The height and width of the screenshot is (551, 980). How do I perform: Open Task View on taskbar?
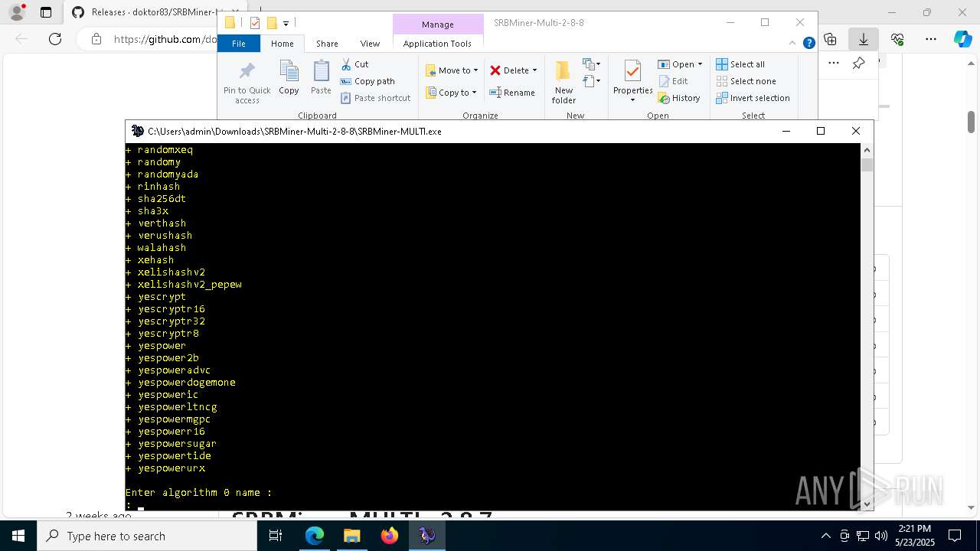coord(276,536)
